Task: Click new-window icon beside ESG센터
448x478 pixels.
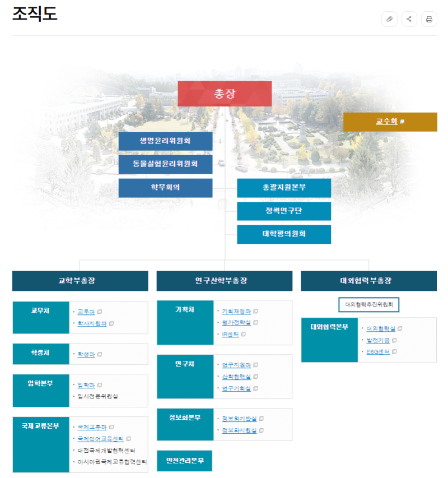Action: click(394, 352)
